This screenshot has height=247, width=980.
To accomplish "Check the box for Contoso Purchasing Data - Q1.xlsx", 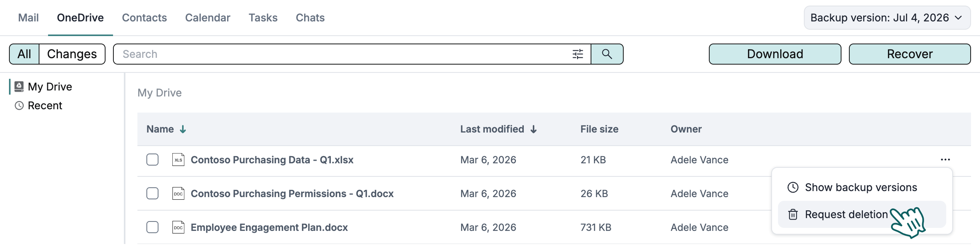I will tap(152, 160).
